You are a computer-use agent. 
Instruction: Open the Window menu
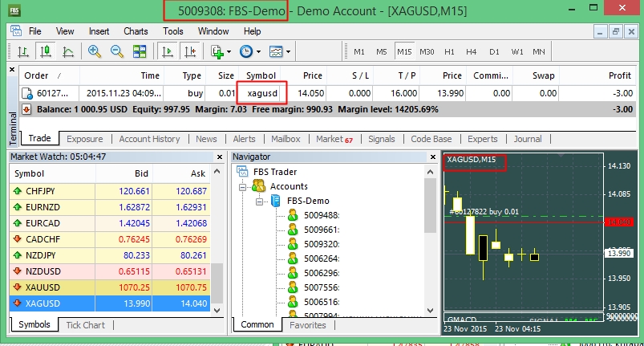(x=213, y=31)
